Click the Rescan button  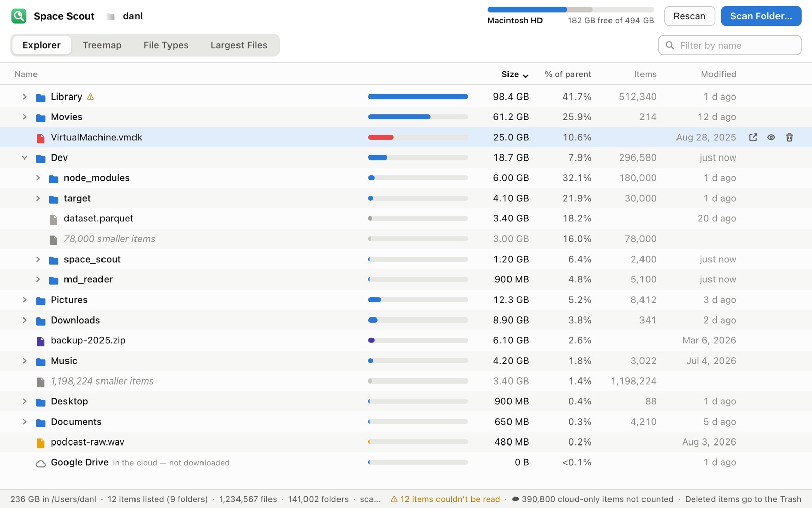point(689,16)
